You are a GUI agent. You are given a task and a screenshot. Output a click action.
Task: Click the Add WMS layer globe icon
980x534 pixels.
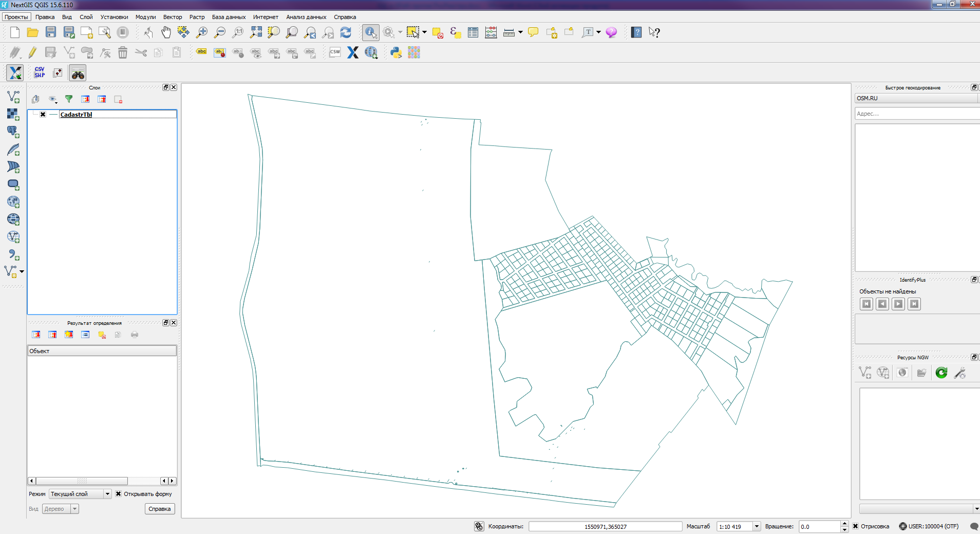(x=13, y=201)
